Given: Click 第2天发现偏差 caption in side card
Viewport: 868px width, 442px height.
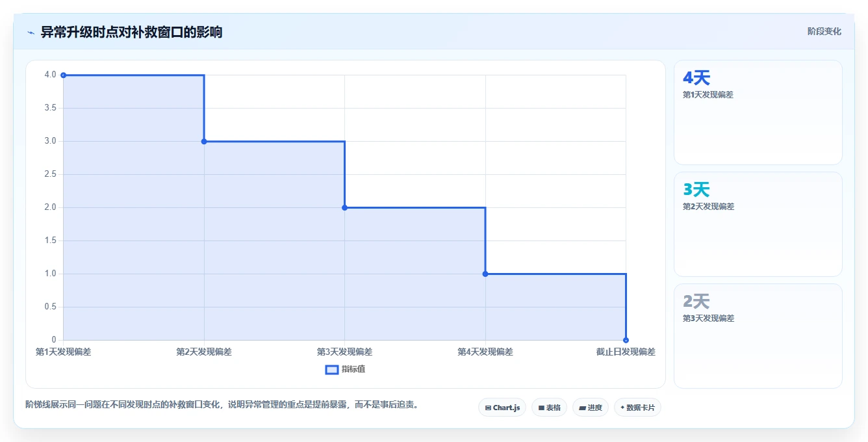Looking at the screenshot, I should pos(708,207).
